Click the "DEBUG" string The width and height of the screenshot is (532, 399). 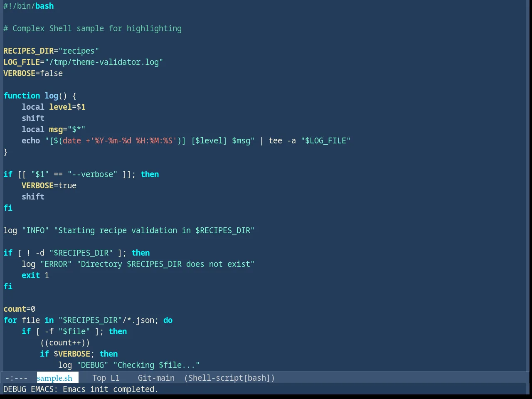point(92,365)
